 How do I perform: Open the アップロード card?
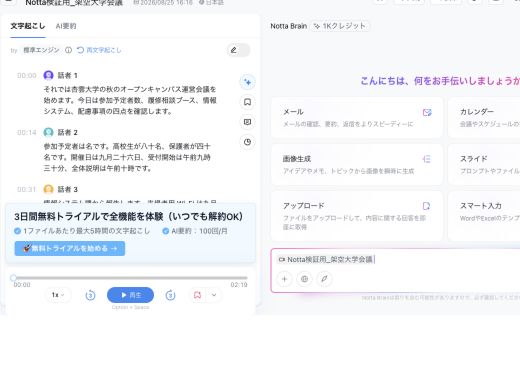[x=357, y=216]
